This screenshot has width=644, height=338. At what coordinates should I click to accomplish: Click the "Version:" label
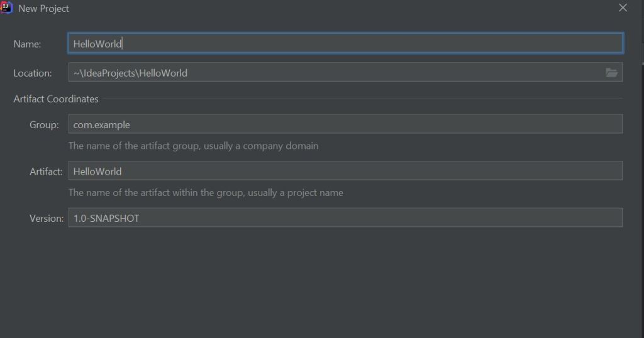[47, 218]
